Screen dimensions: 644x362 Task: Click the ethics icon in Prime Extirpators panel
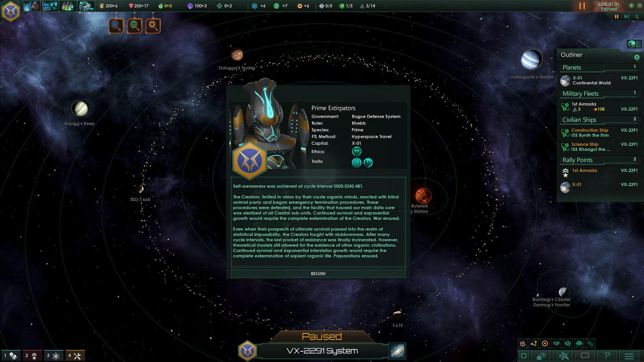click(357, 151)
